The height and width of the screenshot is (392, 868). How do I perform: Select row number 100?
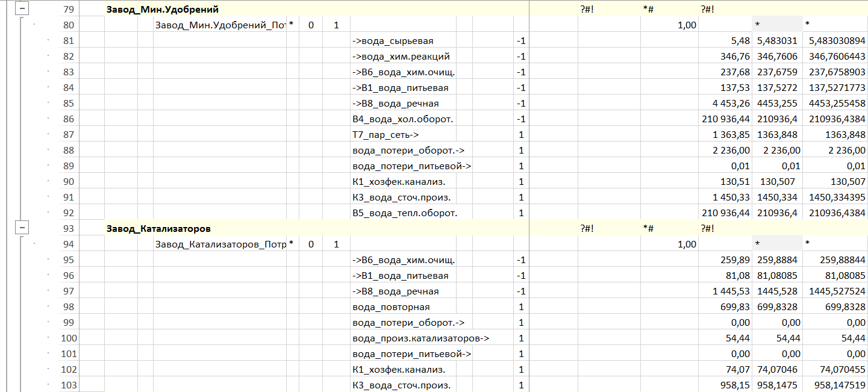click(x=69, y=338)
